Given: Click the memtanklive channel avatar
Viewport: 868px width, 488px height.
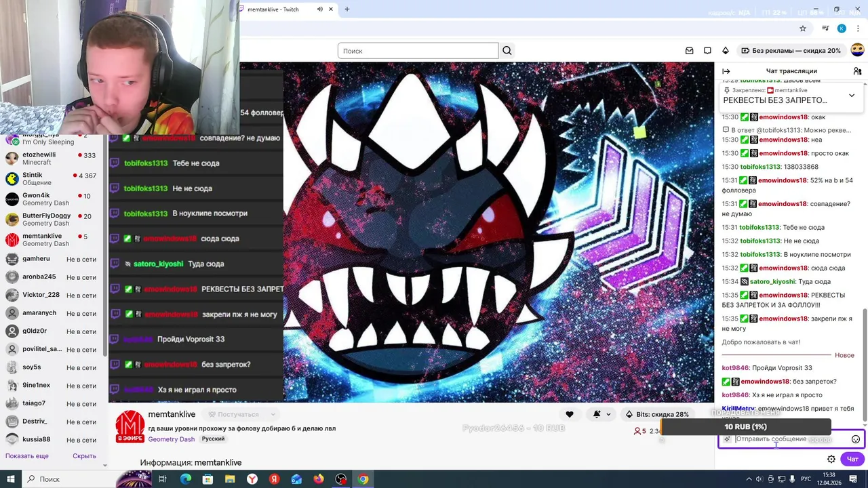Looking at the screenshot, I should [x=130, y=426].
